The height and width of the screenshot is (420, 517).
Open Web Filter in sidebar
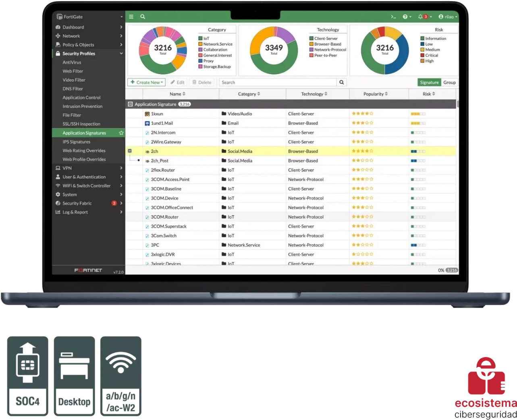(x=73, y=71)
